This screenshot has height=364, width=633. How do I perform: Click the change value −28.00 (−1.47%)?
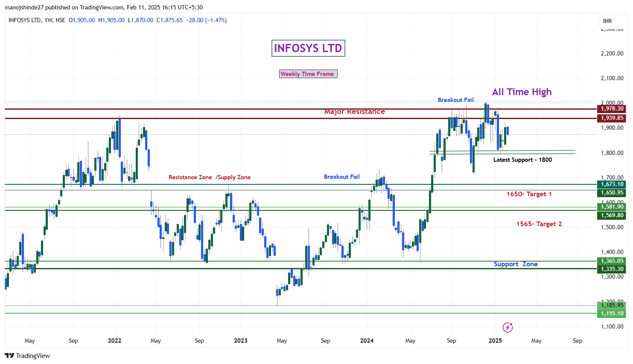[207, 20]
